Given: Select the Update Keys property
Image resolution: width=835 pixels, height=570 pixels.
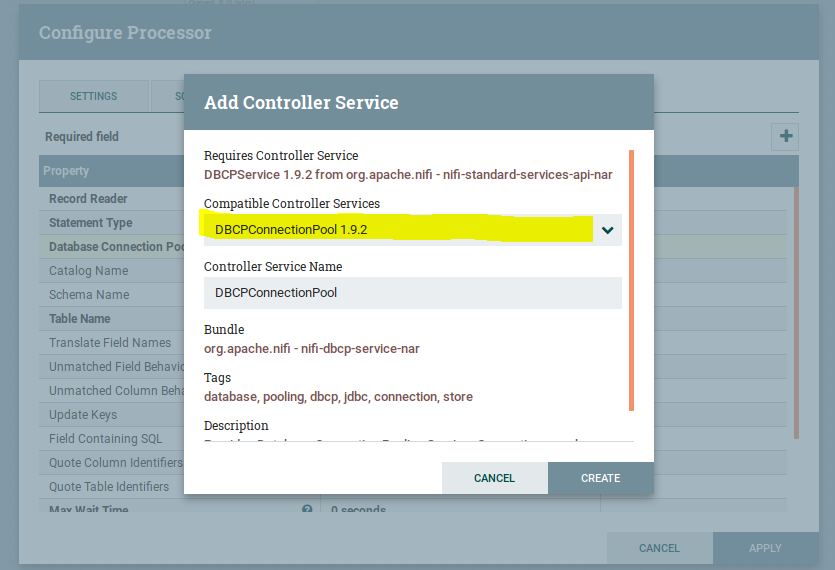Looking at the screenshot, I should click(x=83, y=415).
